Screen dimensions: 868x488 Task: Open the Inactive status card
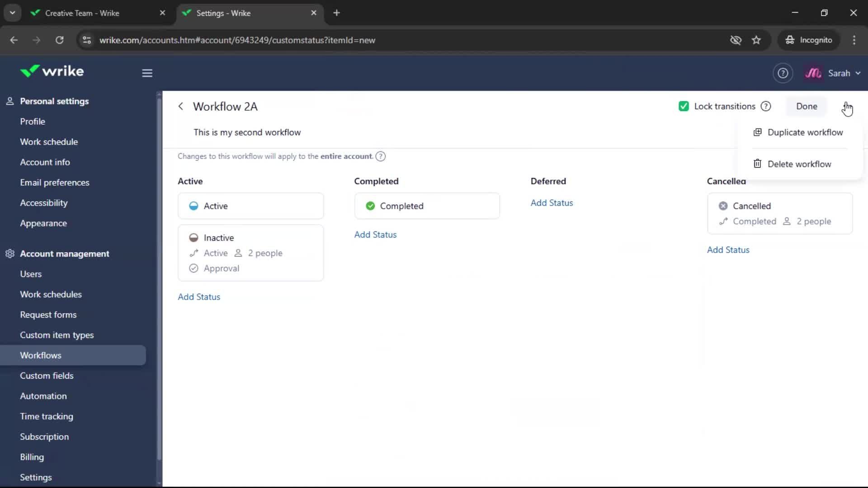tap(250, 253)
